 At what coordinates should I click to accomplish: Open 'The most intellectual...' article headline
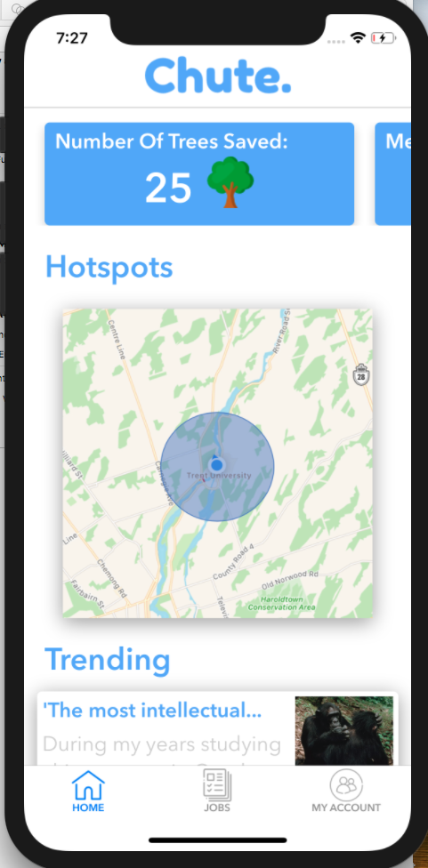pyautogui.click(x=152, y=711)
